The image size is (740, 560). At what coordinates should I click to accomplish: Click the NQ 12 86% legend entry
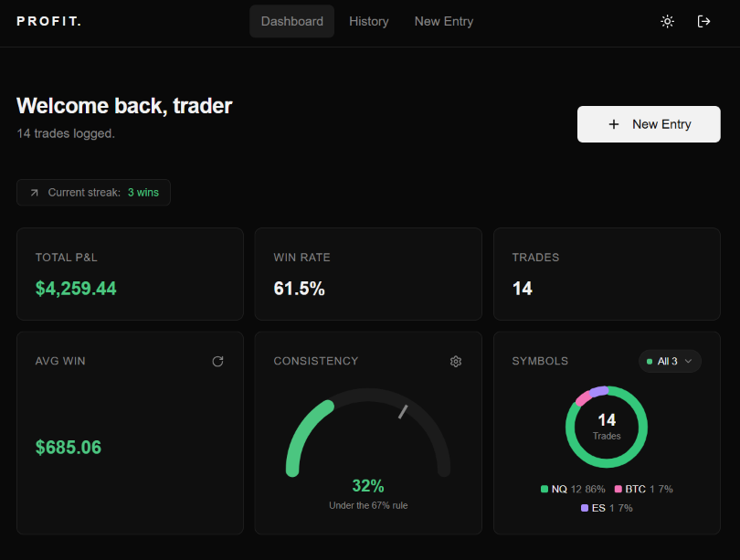point(573,490)
